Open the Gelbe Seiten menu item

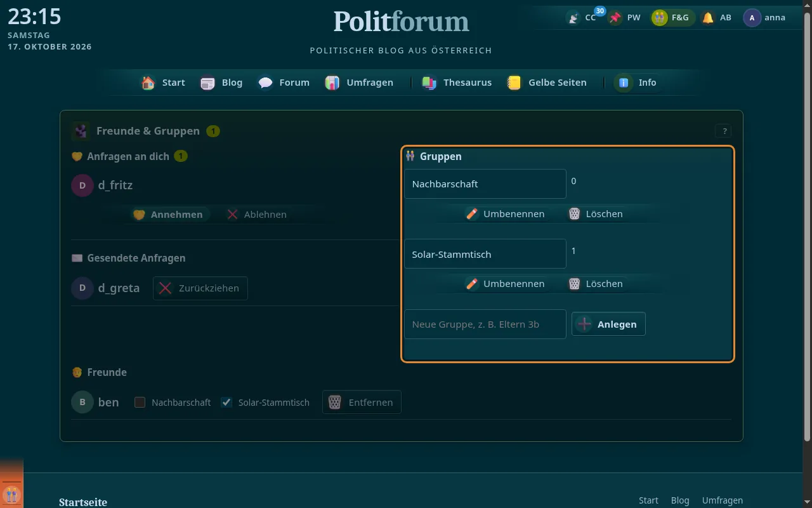click(x=547, y=83)
